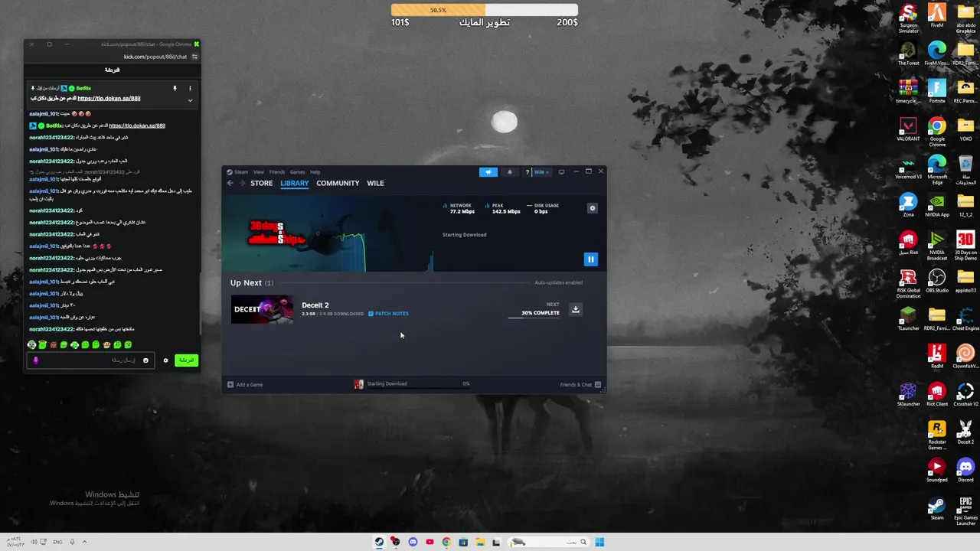This screenshot has width=980, height=551.
Task: Open OBS Studio desktop shortcut
Action: [937, 281]
